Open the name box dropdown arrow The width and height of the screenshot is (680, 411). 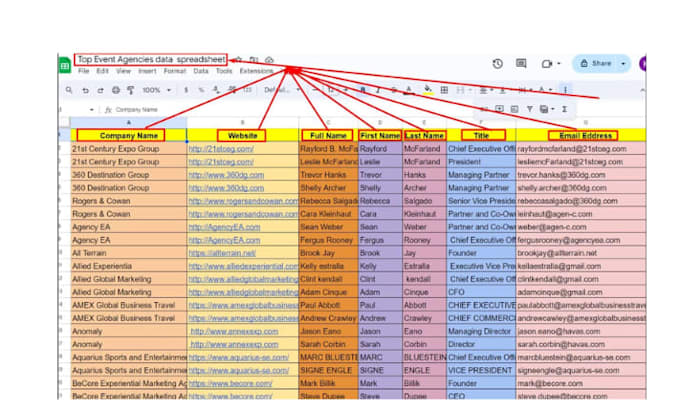click(92, 110)
